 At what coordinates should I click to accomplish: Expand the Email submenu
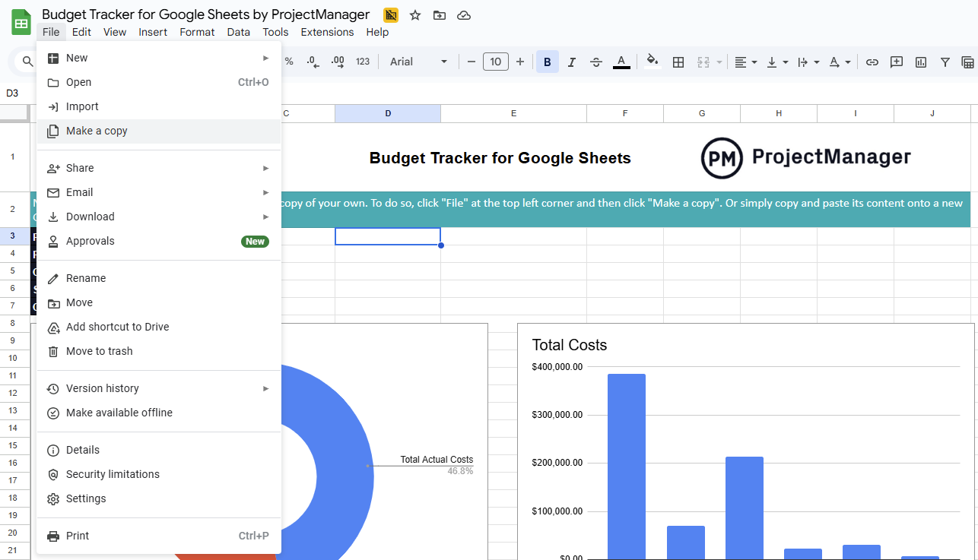159,192
